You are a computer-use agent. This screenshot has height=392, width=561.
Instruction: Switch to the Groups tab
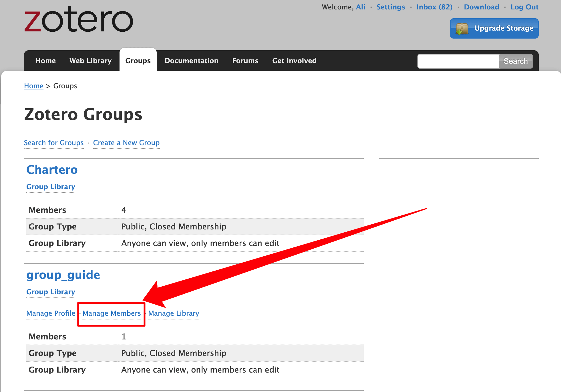click(x=138, y=61)
